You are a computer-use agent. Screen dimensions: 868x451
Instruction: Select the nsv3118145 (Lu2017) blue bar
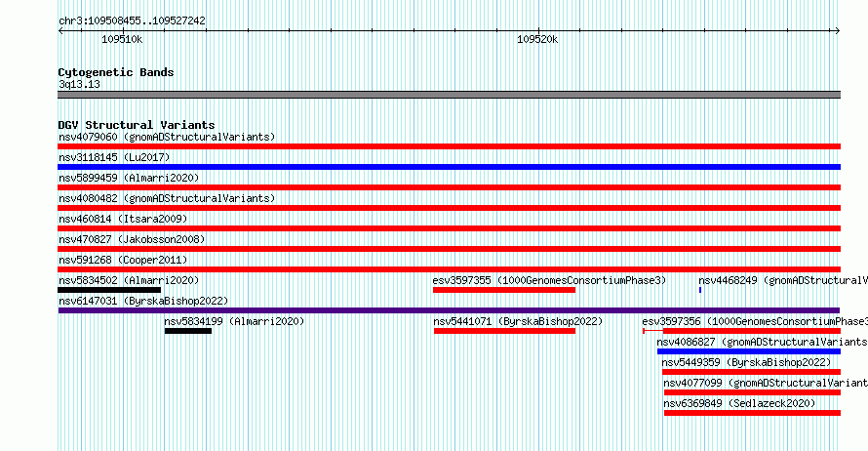pyautogui.click(x=449, y=167)
